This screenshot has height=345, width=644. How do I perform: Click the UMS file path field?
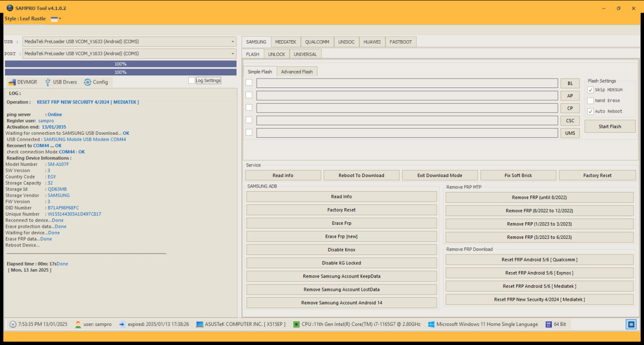(407, 133)
